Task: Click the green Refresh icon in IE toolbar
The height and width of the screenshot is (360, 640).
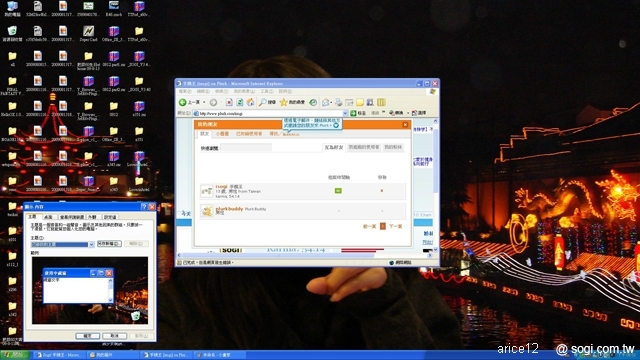Action: tap(240, 102)
